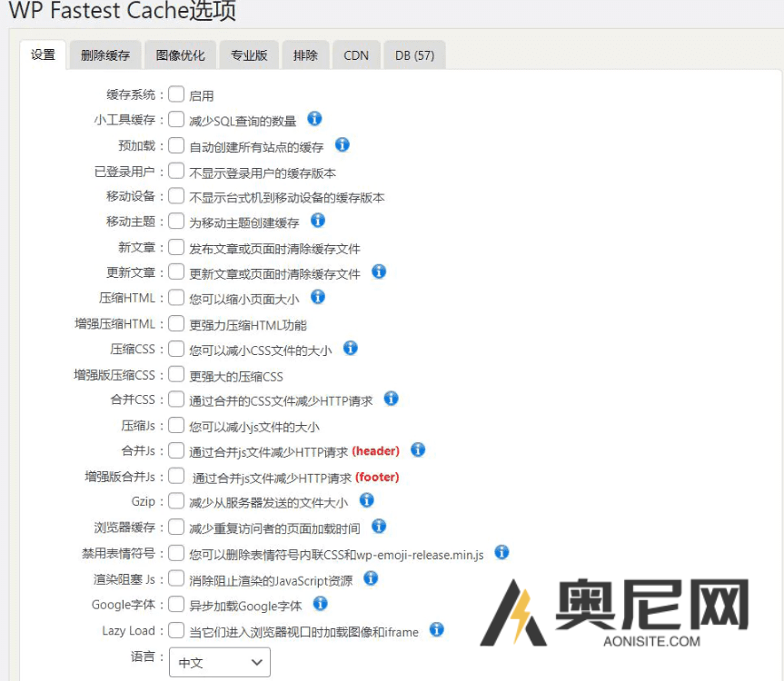
Task: Open the 图像优化 tab
Action: [180, 55]
